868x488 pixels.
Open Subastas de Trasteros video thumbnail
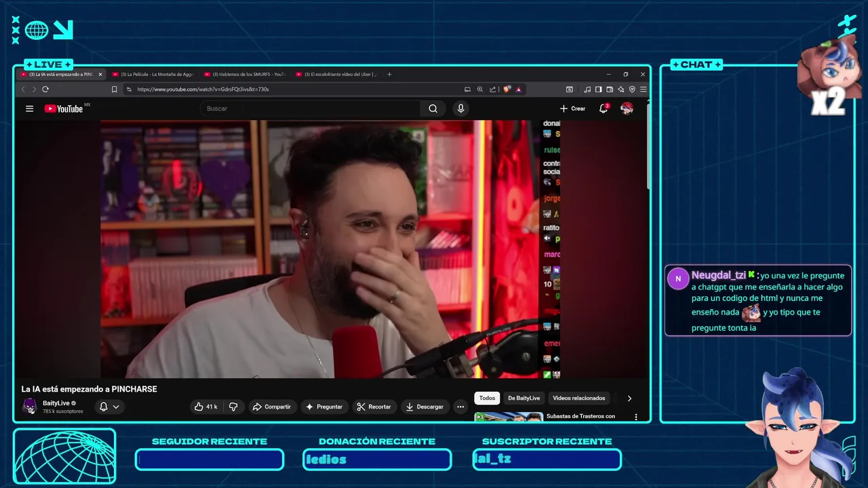[x=509, y=416]
